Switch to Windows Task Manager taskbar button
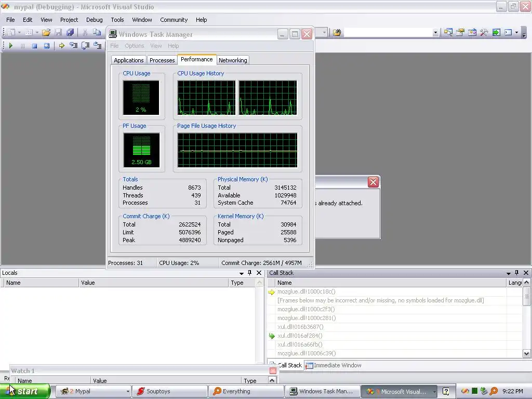Viewport: 532px width, 399px height. click(322, 391)
